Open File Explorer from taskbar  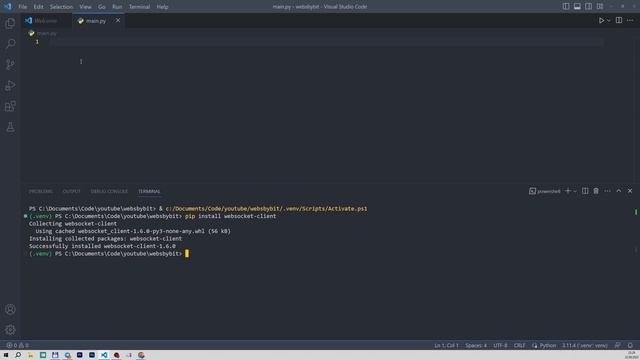30,355
